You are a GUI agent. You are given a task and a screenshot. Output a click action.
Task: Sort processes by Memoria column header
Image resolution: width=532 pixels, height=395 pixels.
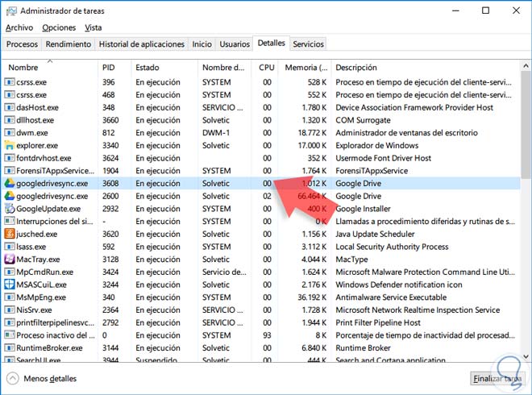(305, 68)
